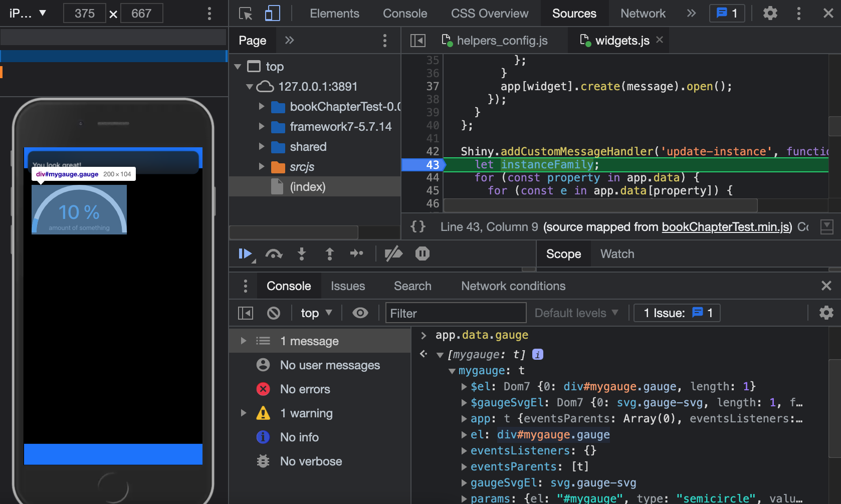Viewport: 841px width, 504px height.
Task: Toggle the file navigator sidebar
Action: pyautogui.click(x=417, y=41)
